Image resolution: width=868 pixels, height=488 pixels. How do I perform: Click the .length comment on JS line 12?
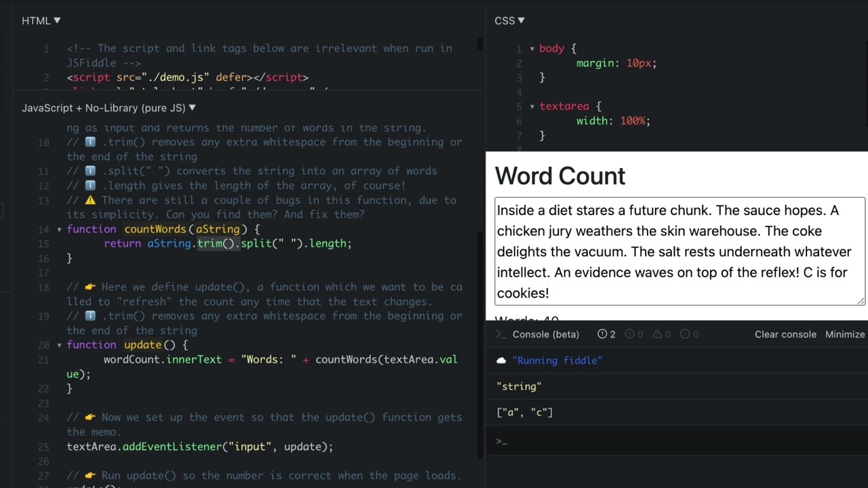pos(236,186)
